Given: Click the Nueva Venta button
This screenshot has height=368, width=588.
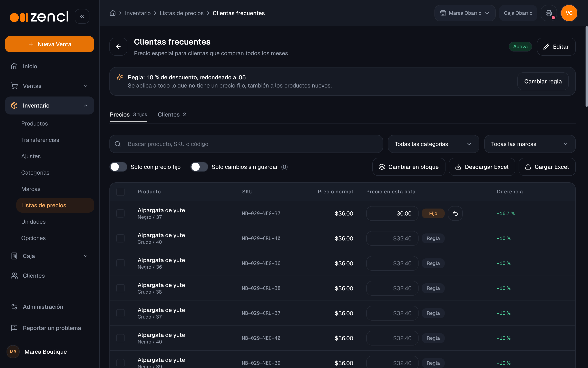Looking at the screenshot, I should pos(50,44).
